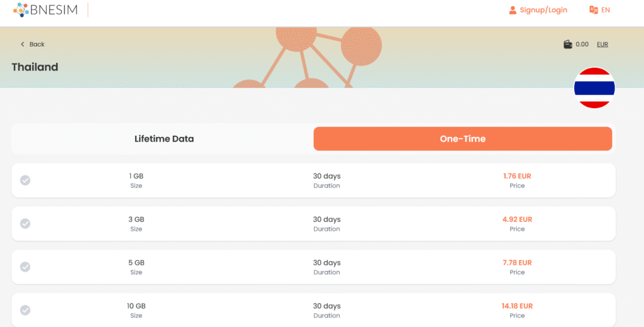This screenshot has height=327, width=644.
Task: Click the back arrow chevron
Action: 23,45
